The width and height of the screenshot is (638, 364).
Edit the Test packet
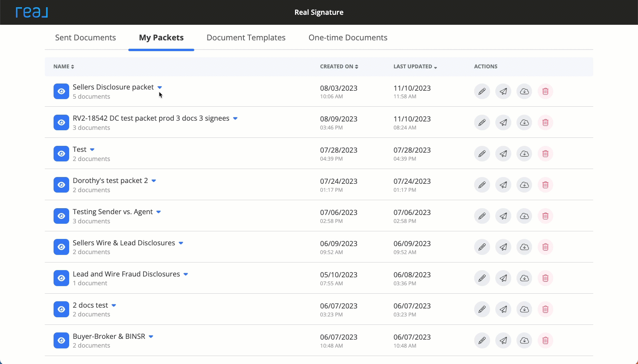(482, 154)
